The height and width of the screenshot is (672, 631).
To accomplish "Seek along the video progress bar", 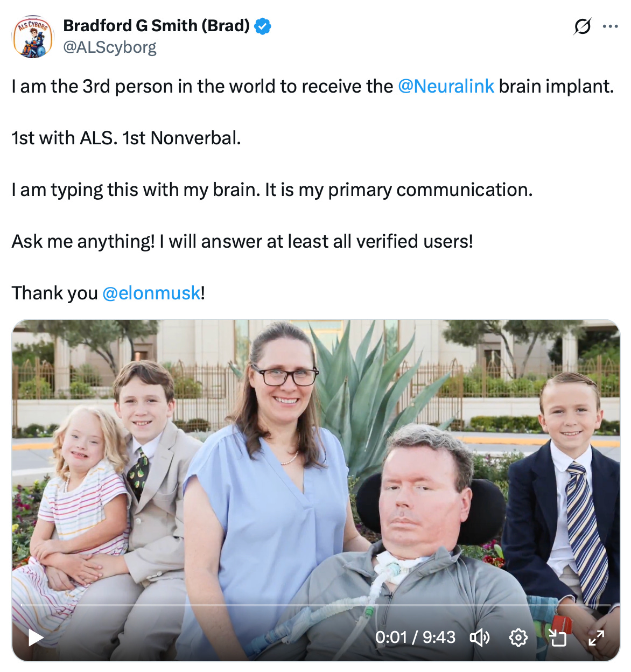I will (x=315, y=605).
